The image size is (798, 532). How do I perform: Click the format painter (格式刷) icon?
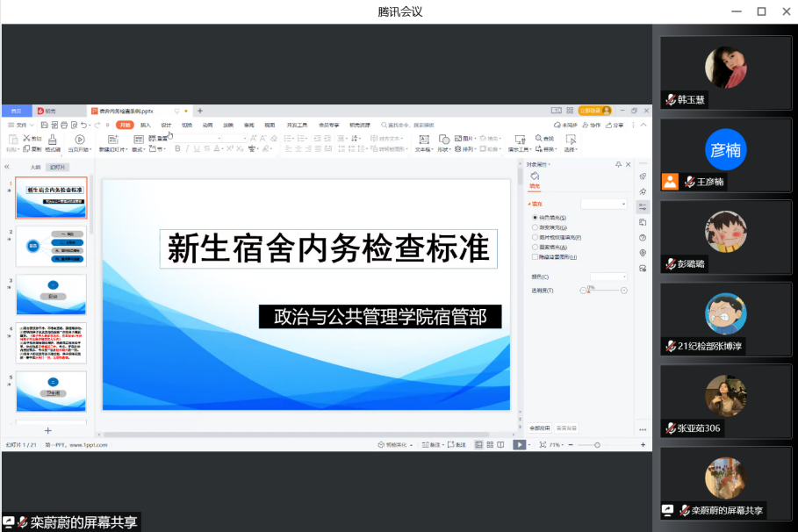point(53,140)
